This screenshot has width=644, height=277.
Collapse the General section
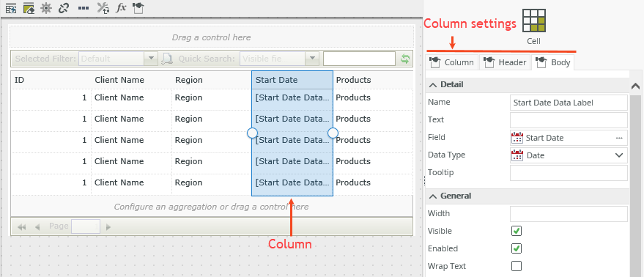click(x=433, y=196)
